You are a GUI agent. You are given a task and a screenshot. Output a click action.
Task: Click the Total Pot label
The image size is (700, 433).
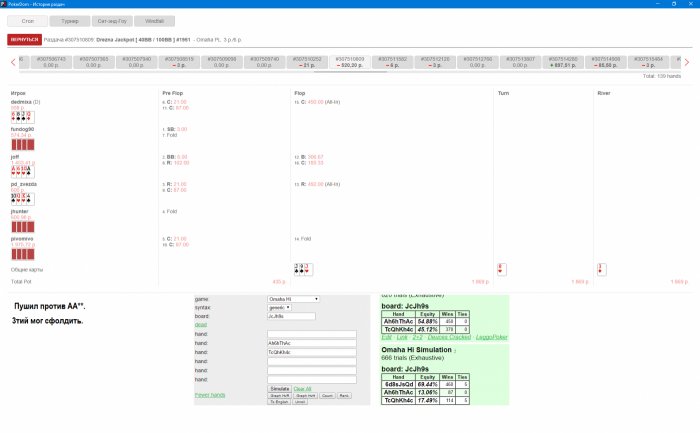21,282
